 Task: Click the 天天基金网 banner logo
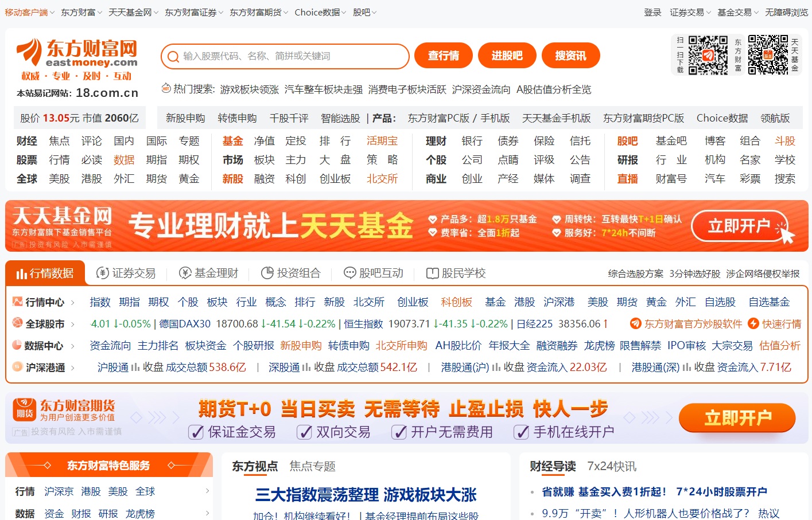tap(62, 216)
